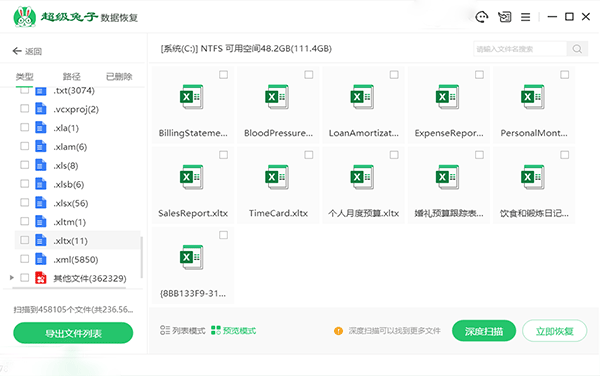Click the 深度扫描 deep scan button
This screenshot has width=600, height=376.
coord(484,331)
